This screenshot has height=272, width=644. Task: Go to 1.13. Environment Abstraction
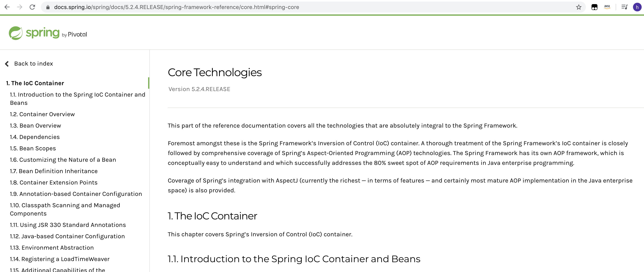click(x=52, y=247)
